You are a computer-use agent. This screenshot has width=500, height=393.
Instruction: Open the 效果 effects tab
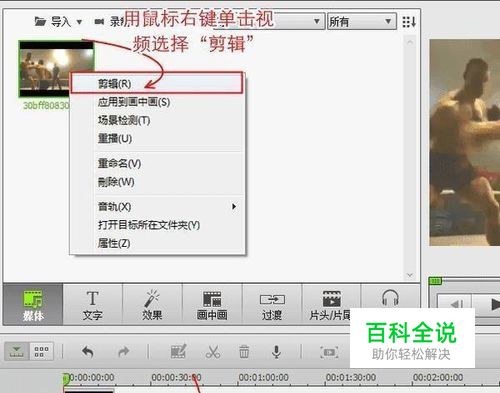pos(152,304)
